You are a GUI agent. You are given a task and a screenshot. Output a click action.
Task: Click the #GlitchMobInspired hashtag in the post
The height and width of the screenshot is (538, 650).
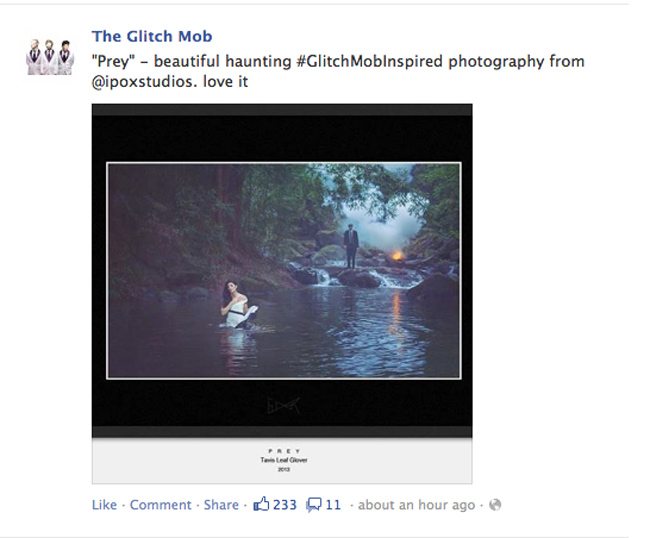pos(369,61)
